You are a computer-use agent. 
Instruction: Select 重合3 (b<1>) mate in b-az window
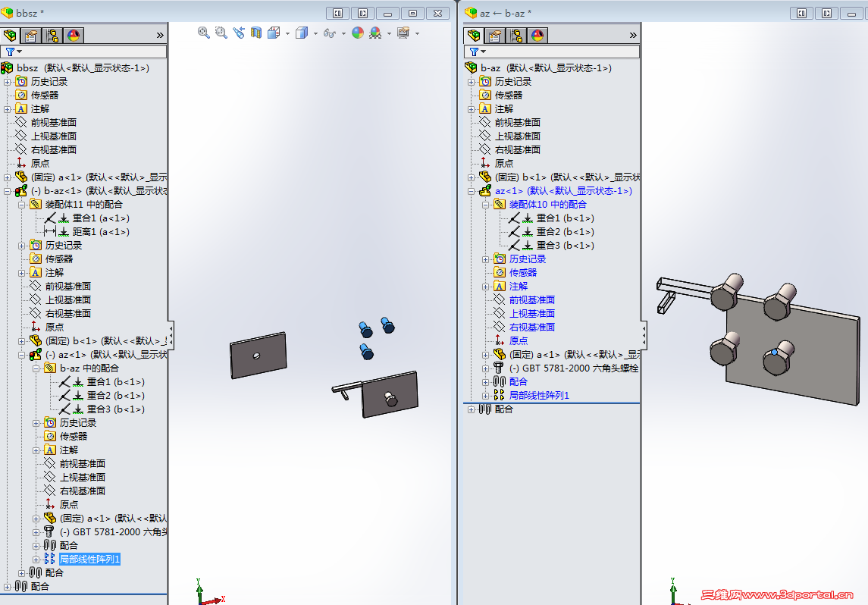[566, 245]
